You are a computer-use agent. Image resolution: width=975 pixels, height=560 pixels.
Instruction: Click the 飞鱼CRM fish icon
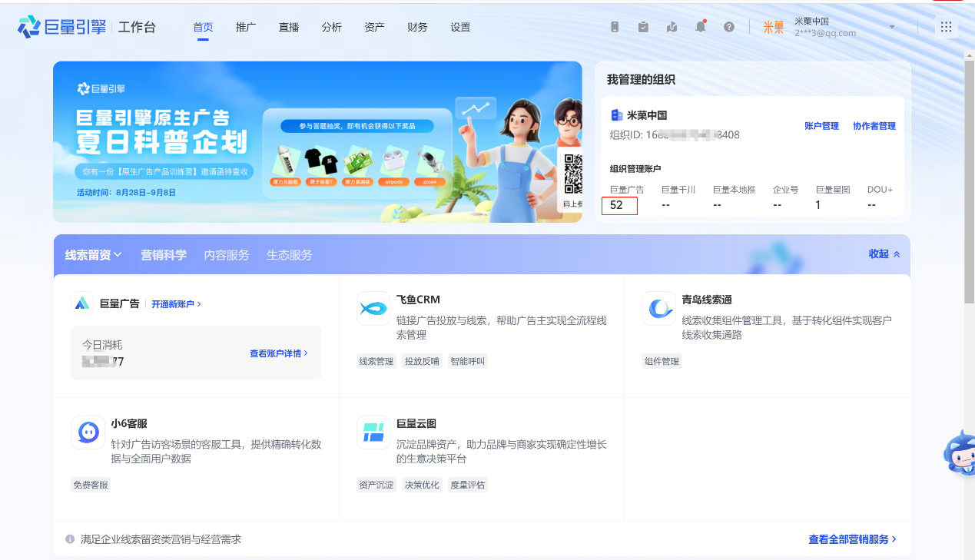[x=373, y=309]
